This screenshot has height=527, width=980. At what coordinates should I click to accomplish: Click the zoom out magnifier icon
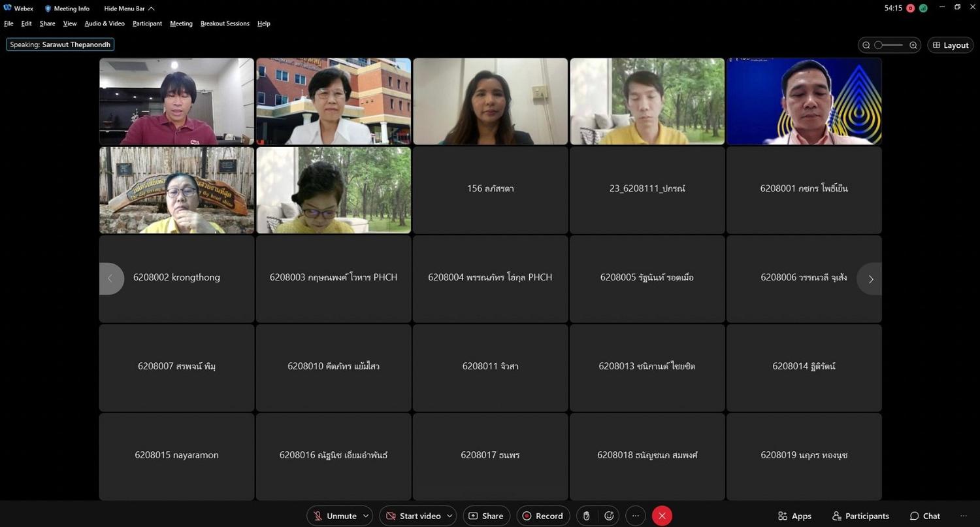tap(866, 45)
